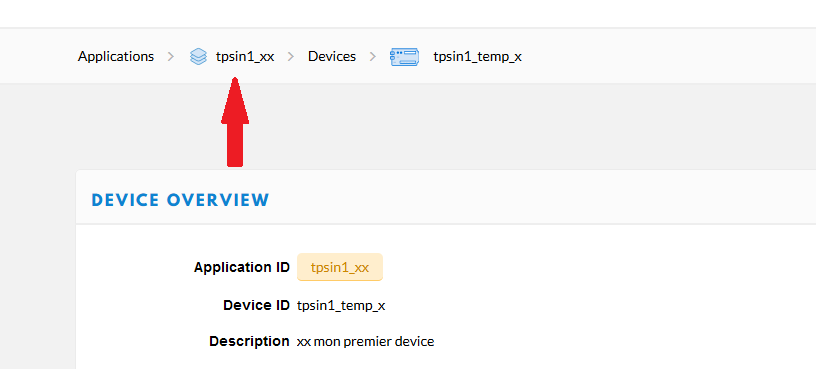Screen dimensions: 816x369
Task: Click the device board icon in breadcrumb
Action: pyautogui.click(x=404, y=56)
